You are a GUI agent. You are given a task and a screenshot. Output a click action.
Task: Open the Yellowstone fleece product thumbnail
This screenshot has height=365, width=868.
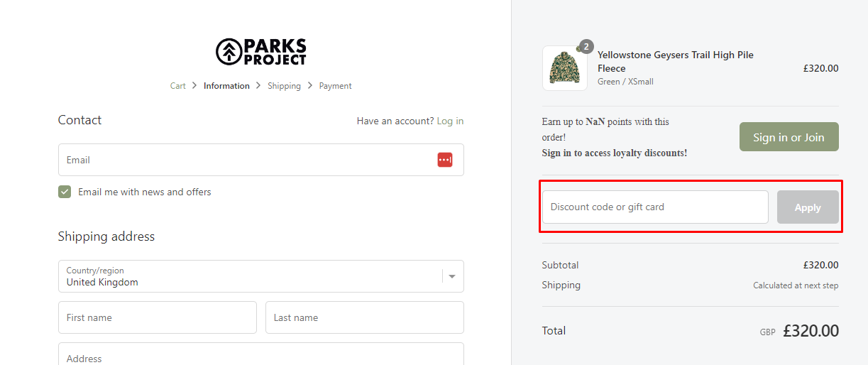pyautogui.click(x=565, y=68)
